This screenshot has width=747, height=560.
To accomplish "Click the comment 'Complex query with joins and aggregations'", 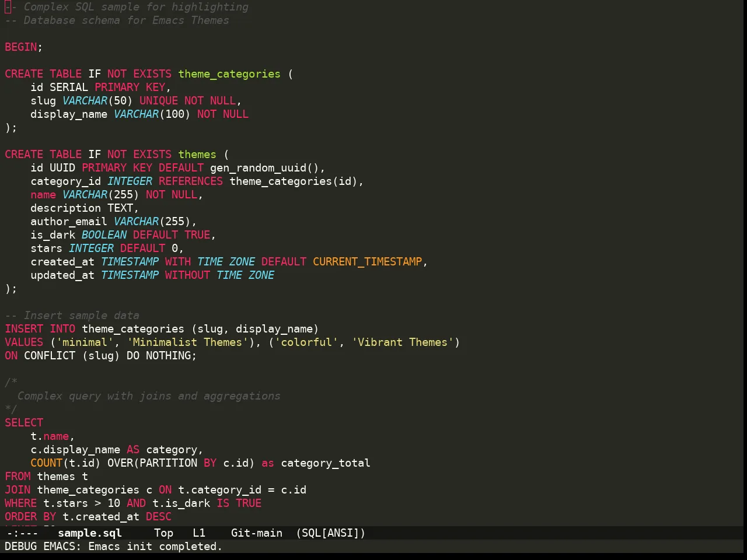I will (x=149, y=396).
